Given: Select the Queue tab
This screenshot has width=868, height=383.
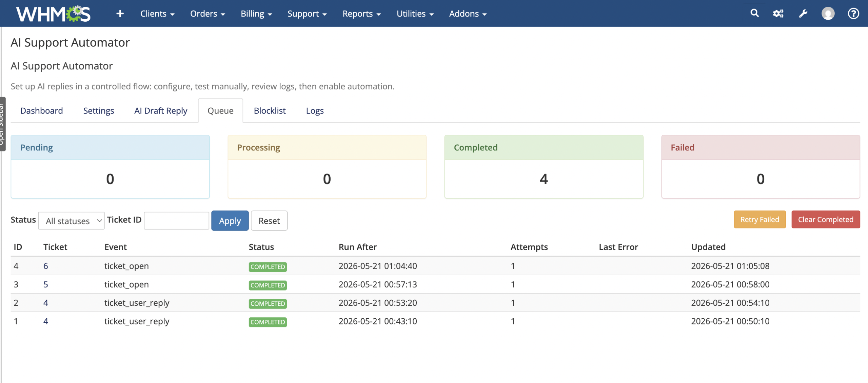Looking at the screenshot, I should [x=220, y=111].
